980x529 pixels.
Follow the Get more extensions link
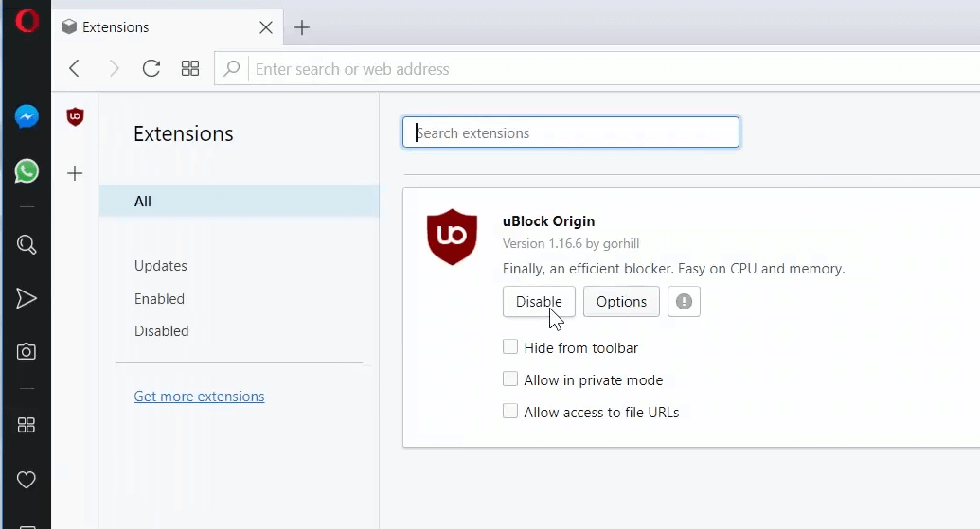coord(199,396)
